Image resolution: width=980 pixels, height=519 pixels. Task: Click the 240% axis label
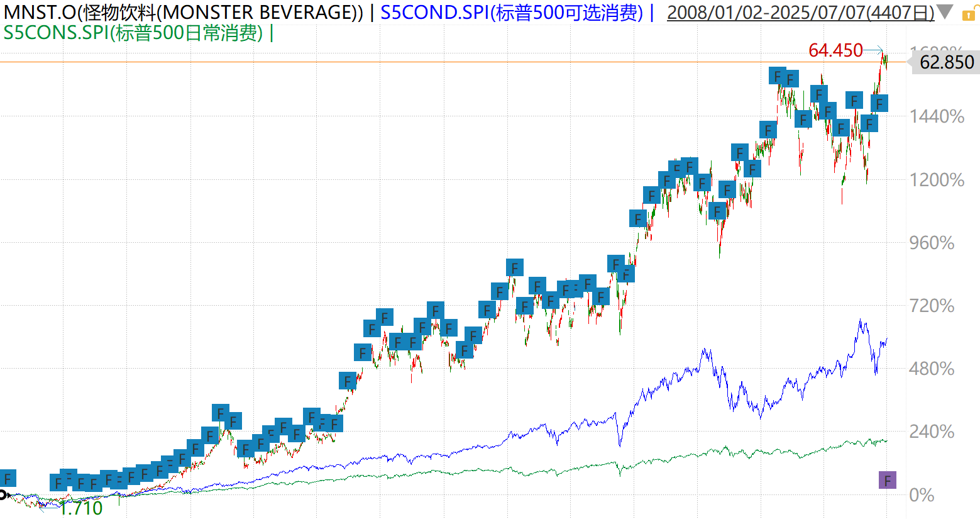(x=932, y=432)
